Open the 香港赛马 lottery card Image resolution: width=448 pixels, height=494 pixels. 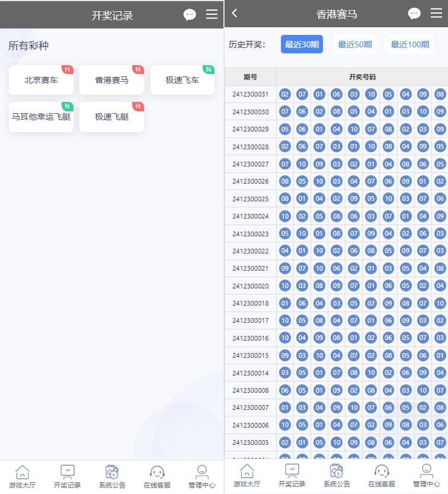click(x=111, y=80)
